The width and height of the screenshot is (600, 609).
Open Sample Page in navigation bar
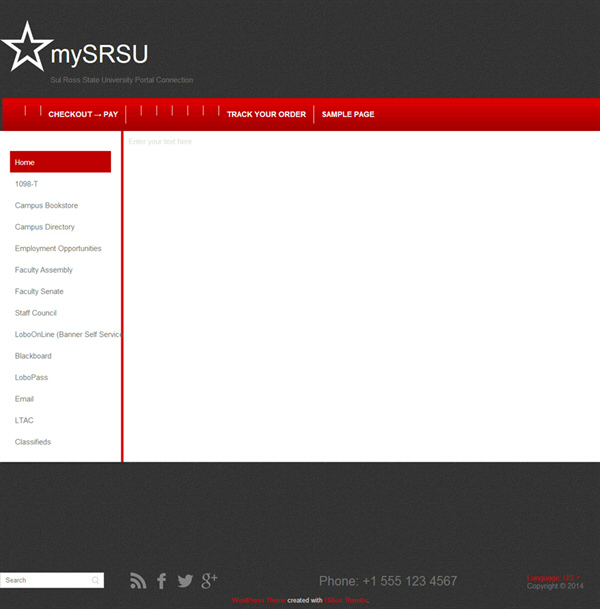[348, 115]
